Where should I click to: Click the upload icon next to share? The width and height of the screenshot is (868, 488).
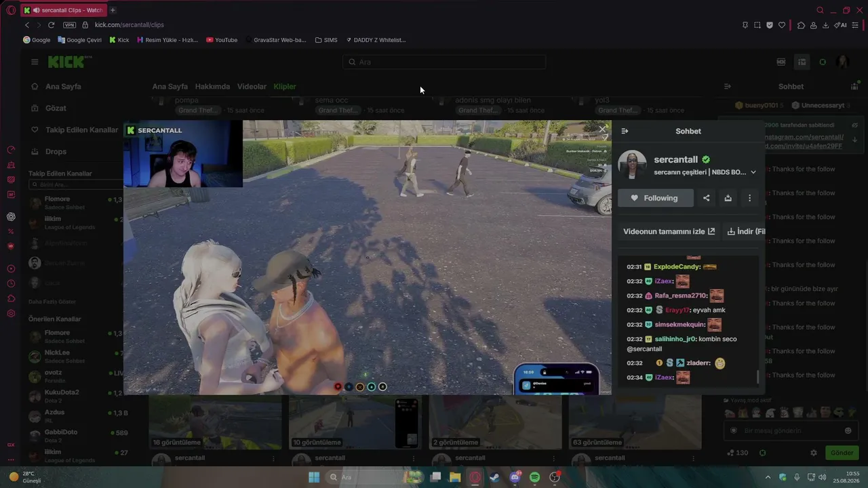728,198
